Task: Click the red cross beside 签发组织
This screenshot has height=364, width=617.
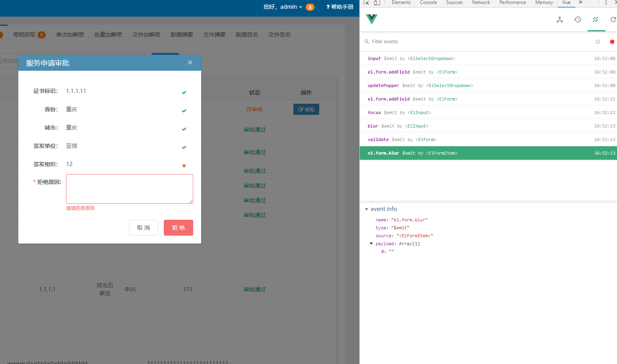Action: tap(184, 166)
